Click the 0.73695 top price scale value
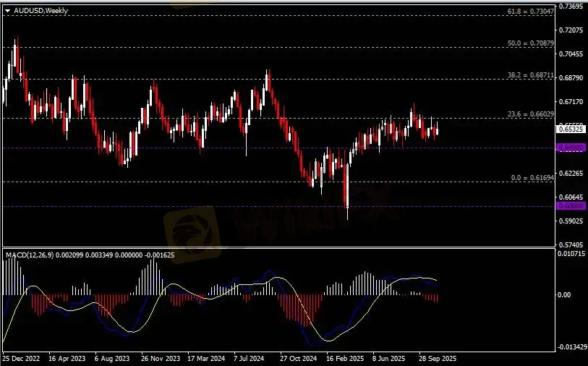The height and width of the screenshot is (366, 588). pos(571,7)
